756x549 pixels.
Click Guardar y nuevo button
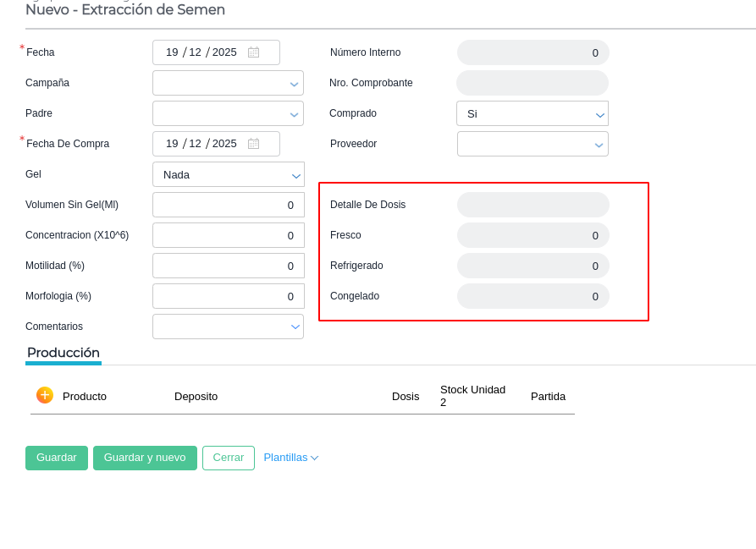pos(145,458)
